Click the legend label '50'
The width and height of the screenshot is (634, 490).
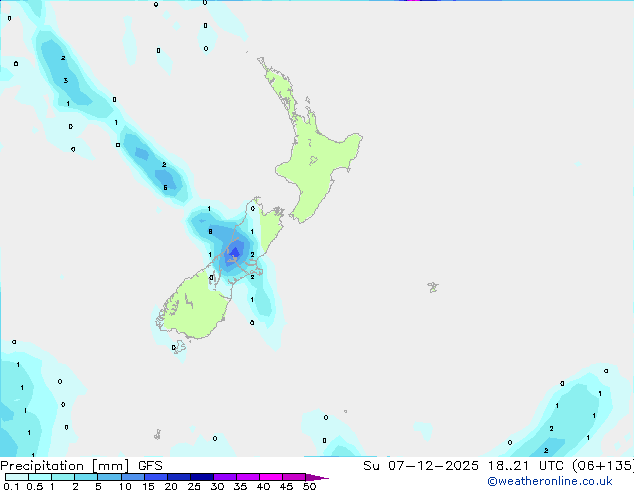click(x=309, y=486)
